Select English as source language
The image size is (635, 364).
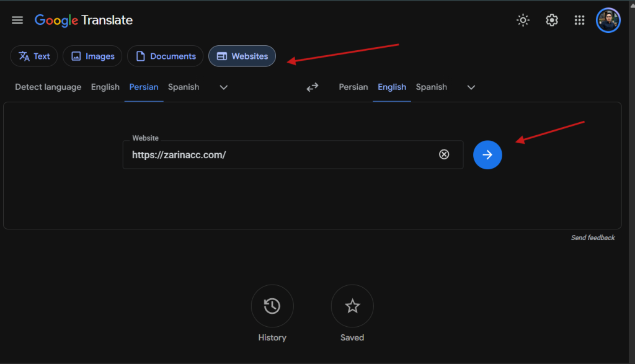click(105, 87)
